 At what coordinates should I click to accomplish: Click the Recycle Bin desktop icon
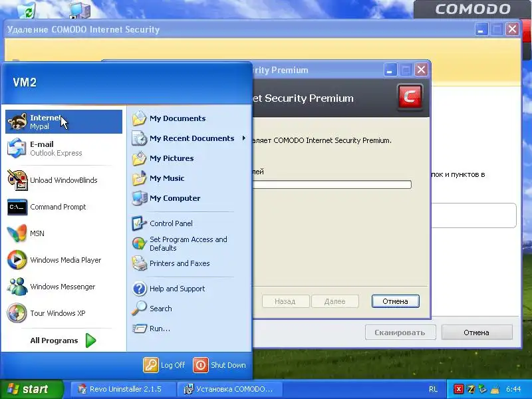[x=27, y=9]
